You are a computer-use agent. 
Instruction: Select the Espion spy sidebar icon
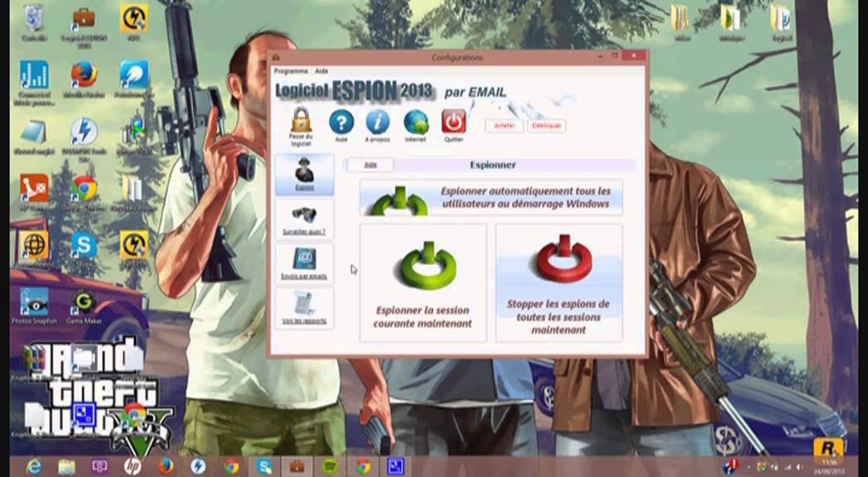(305, 175)
